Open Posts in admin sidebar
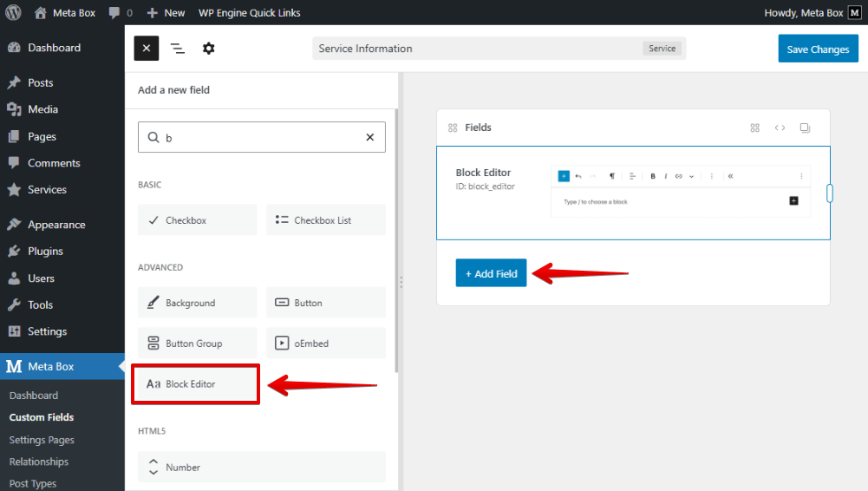868x491 pixels. (62, 82)
